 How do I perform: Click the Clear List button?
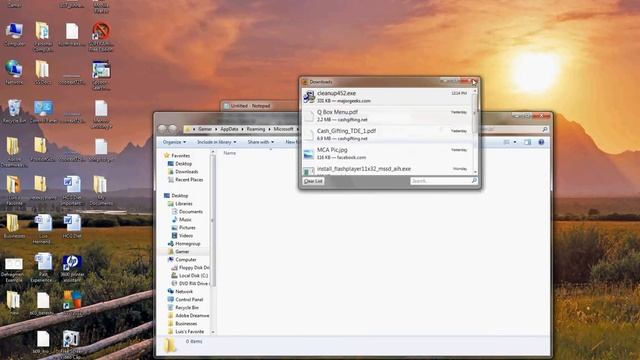313,181
